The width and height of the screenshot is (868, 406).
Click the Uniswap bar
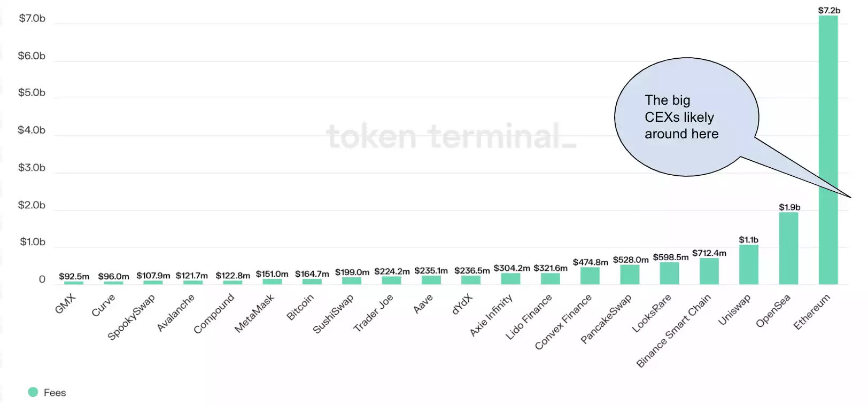coord(748,264)
